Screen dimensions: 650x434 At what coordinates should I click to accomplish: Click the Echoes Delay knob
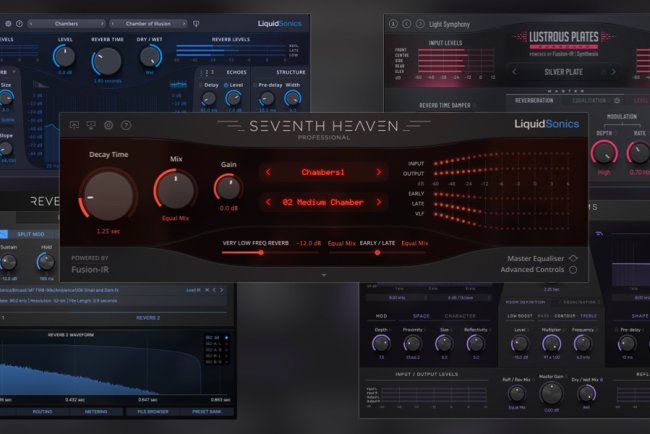[209, 99]
